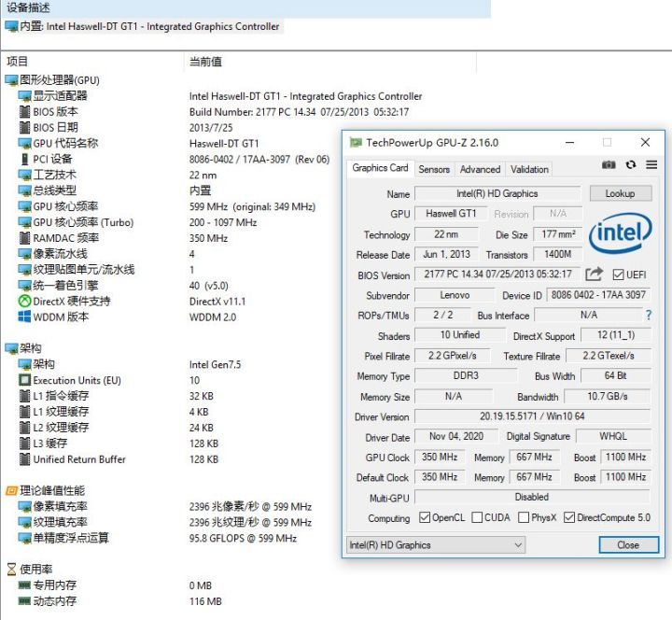672x620 pixels.
Task: Collapse the 架构 tree section
Action: click(11, 348)
